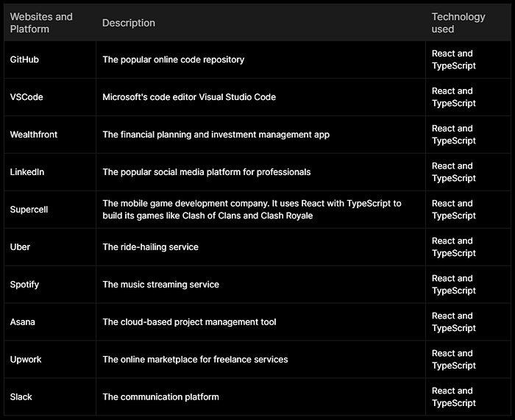Click the Wealthfront row name
The width and height of the screenshot is (515, 420).
click(34, 135)
